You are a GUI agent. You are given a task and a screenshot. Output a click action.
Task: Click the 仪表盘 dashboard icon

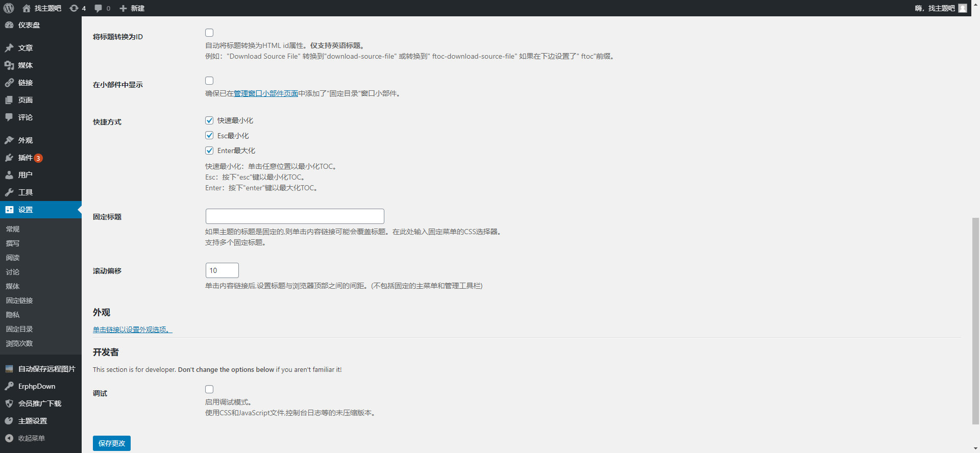(x=9, y=25)
